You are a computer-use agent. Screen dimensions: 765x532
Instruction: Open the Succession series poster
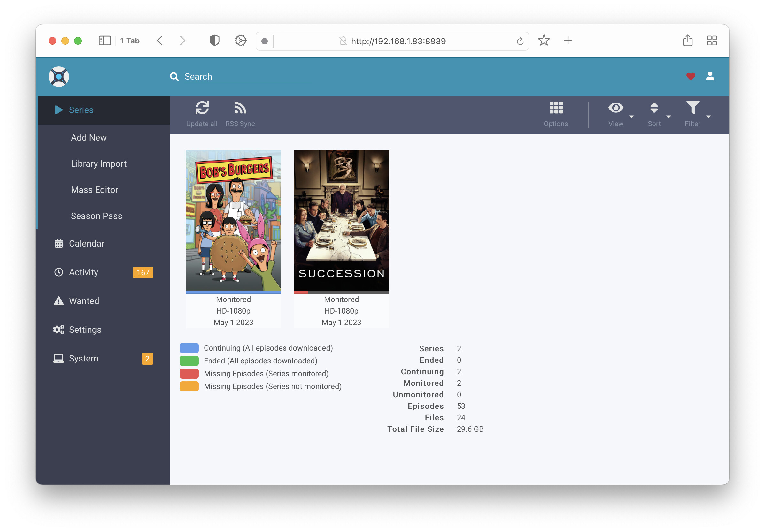[x=341, y=221]
